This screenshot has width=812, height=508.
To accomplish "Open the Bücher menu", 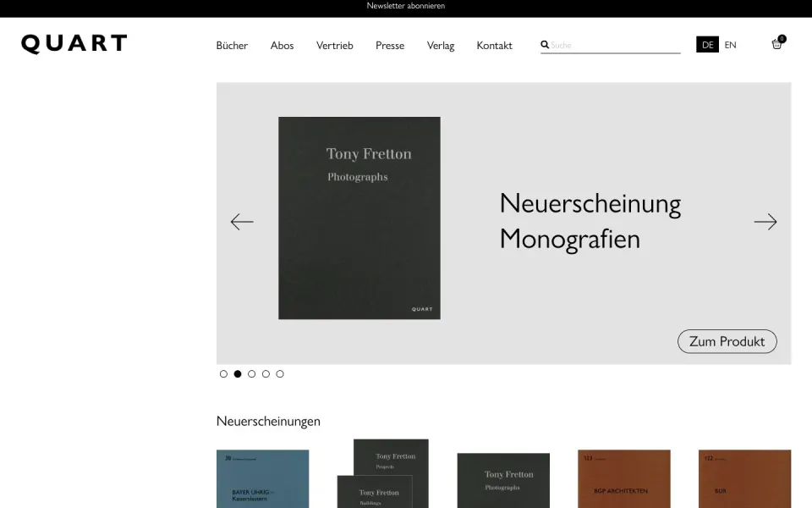I will point(232,46).
